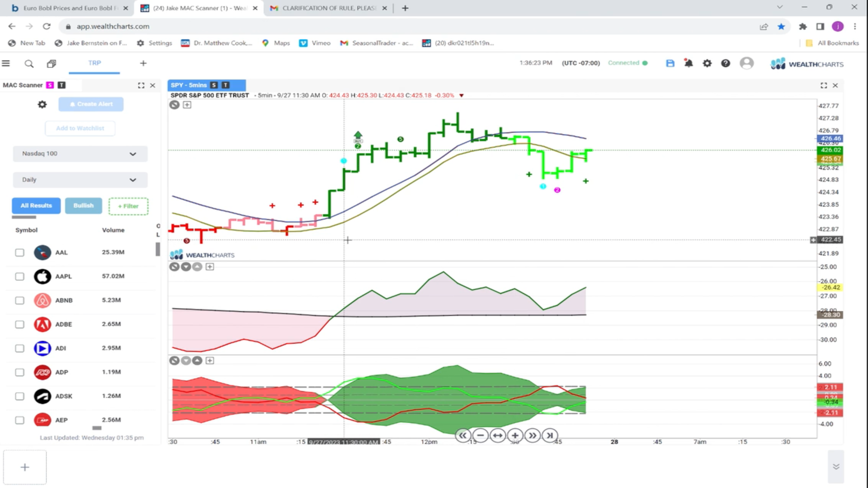This screenshot has width=868, height=488.
Task: Save the workspace with the floppy icon
Action: coord(670,63)
